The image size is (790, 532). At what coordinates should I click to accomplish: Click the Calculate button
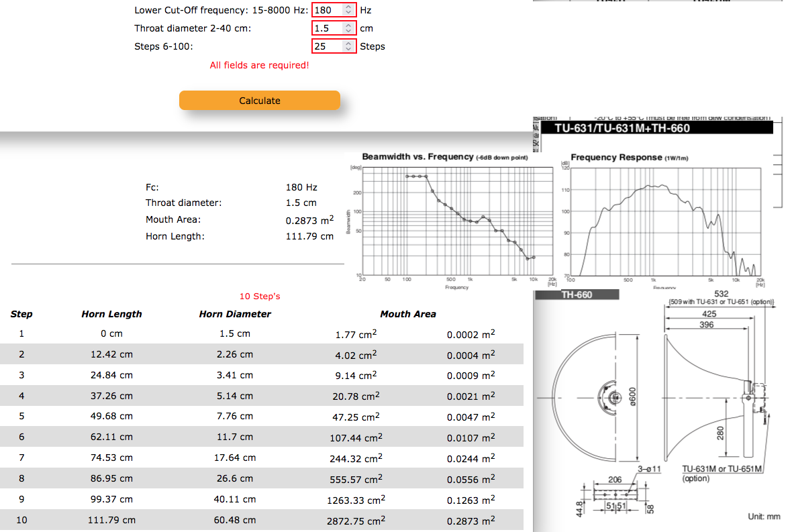[260, 100]
